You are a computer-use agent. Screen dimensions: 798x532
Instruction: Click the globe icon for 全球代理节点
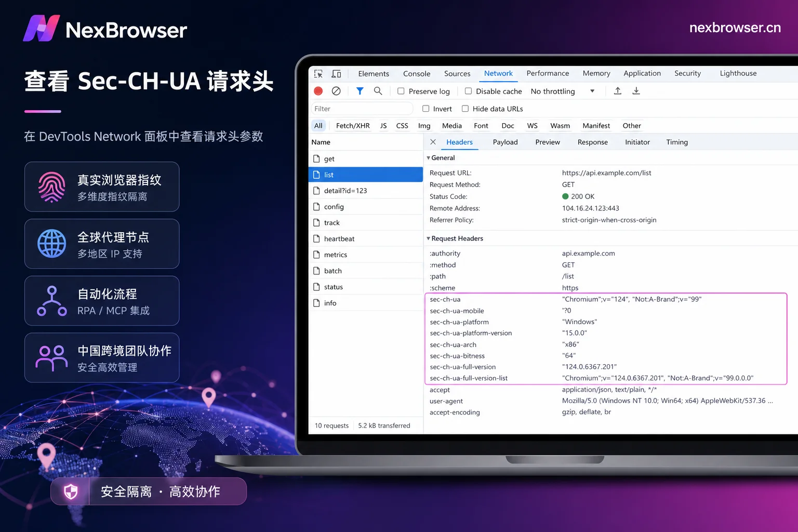[x=51, y=244]
